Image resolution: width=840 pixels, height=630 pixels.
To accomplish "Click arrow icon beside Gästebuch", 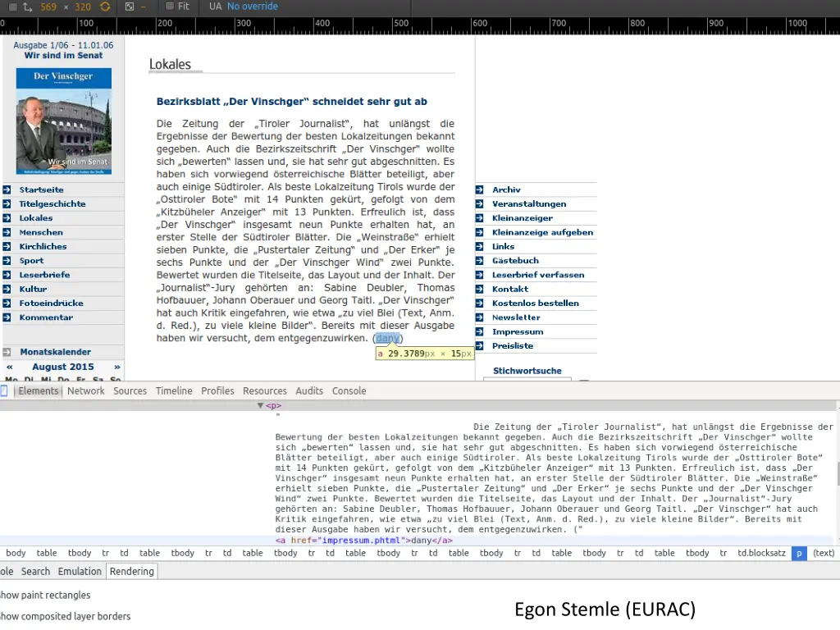I will click(x=479, y=260).
